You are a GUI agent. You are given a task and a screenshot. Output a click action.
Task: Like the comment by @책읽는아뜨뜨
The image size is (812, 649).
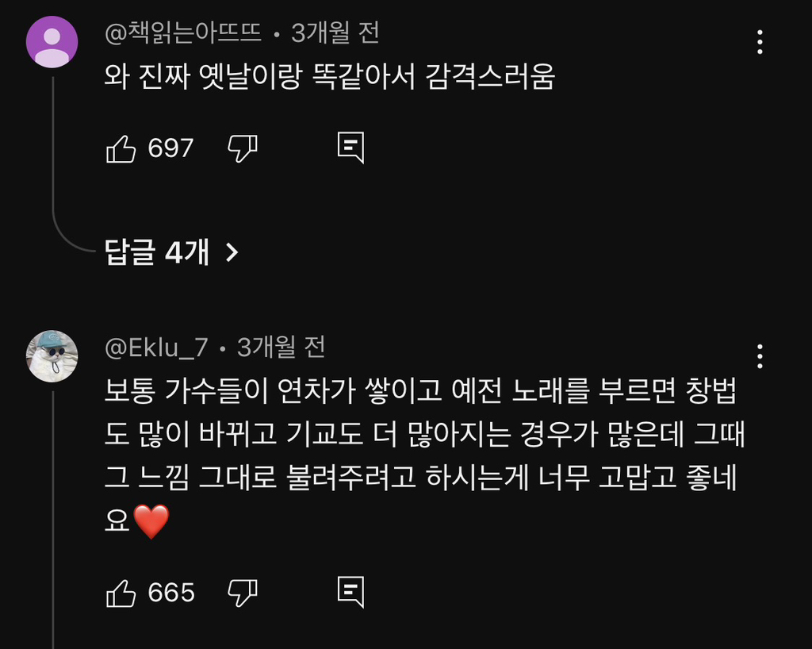pos(123,147)
